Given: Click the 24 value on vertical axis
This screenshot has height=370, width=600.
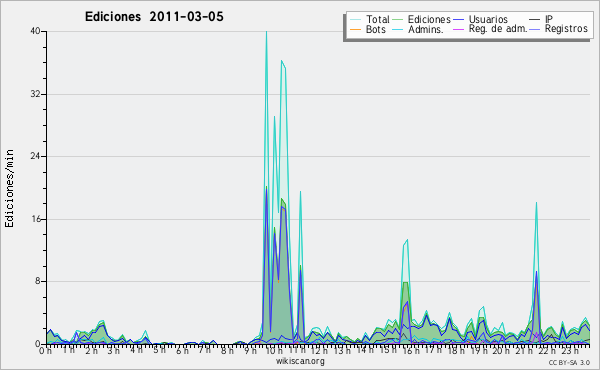Looking at the screenshot, I should [36, 156].
